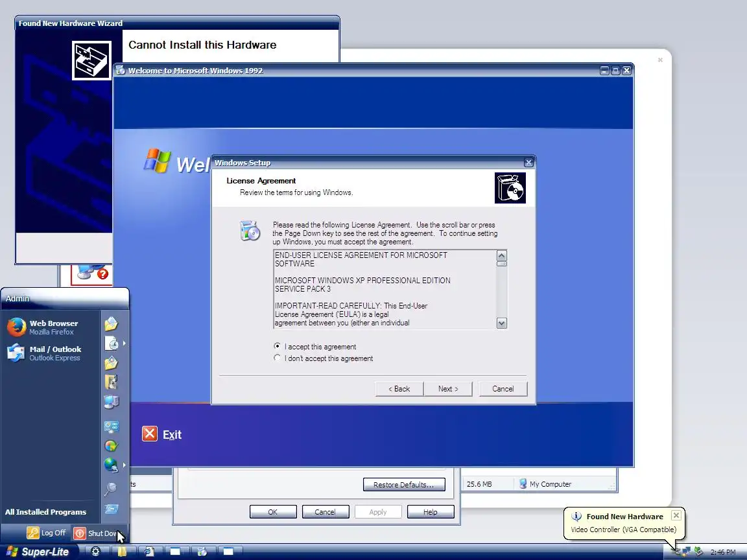Screen dimensions: 747x560
Task: Click safely remove hardware tray icon
Action: 698,552
